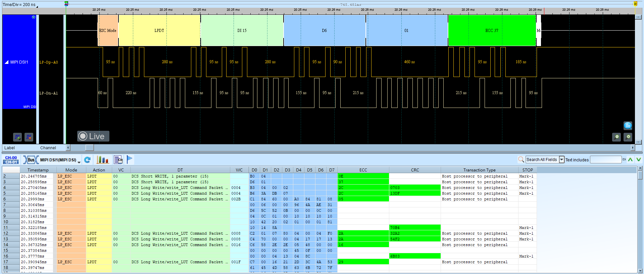Click the Channel column header in channel panel
This screenshot has width=644, height=274.
tap(48, 148)
